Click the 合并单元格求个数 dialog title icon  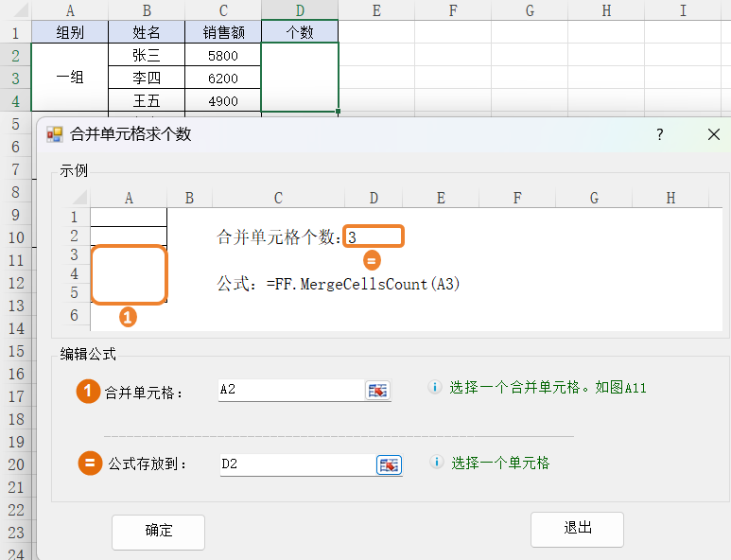click(55, 134)
